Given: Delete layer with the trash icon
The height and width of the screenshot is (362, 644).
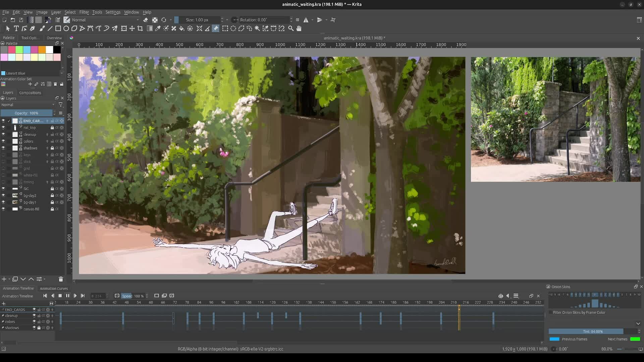Looking at the screenshot, I should (x=61, y=279).
